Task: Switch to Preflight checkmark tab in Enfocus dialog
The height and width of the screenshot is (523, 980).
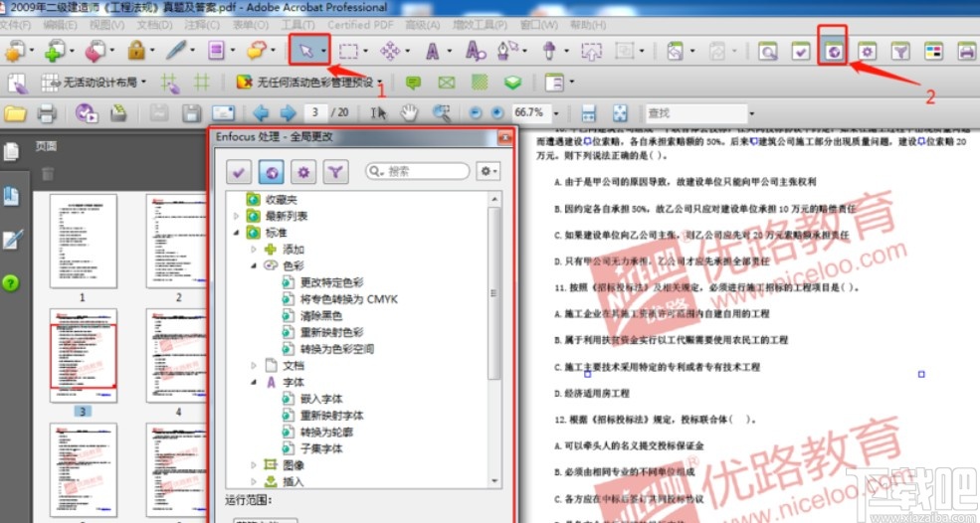Action: (x=238, y=172)
